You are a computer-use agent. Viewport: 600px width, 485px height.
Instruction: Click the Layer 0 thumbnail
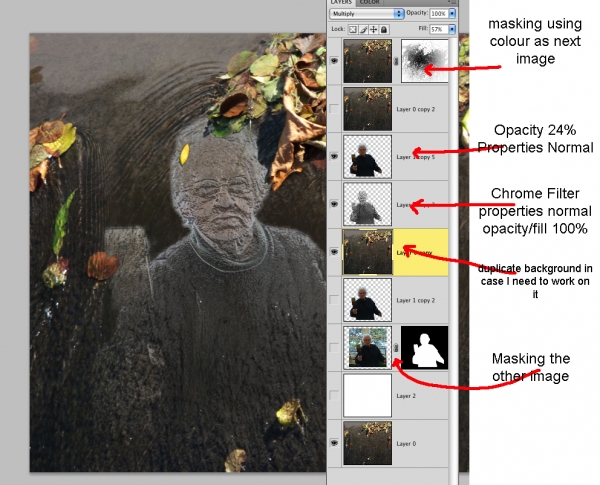click(x=367, y=443)
